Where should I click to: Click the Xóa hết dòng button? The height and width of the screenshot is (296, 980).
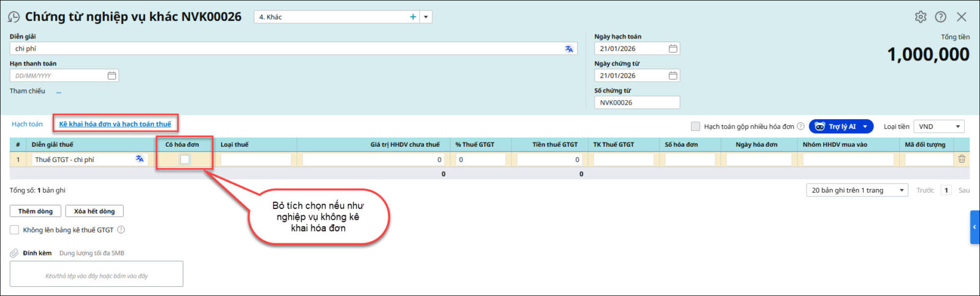tap(94, 211)
